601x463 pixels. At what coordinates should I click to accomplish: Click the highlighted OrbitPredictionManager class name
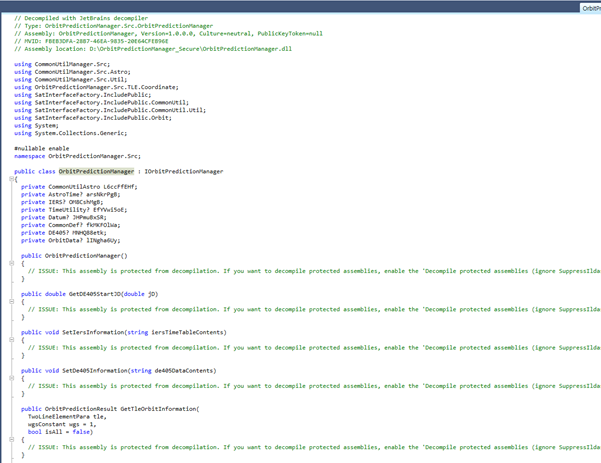tap(96, 171)
